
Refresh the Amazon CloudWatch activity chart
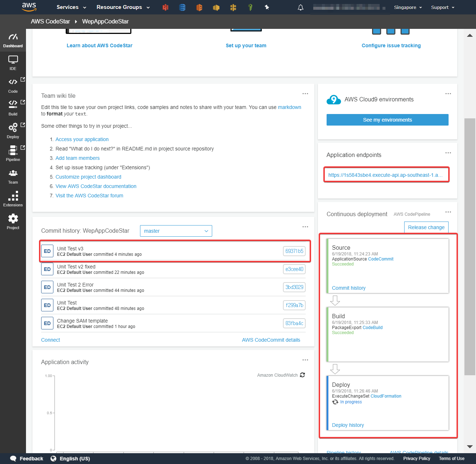point(302,375)
